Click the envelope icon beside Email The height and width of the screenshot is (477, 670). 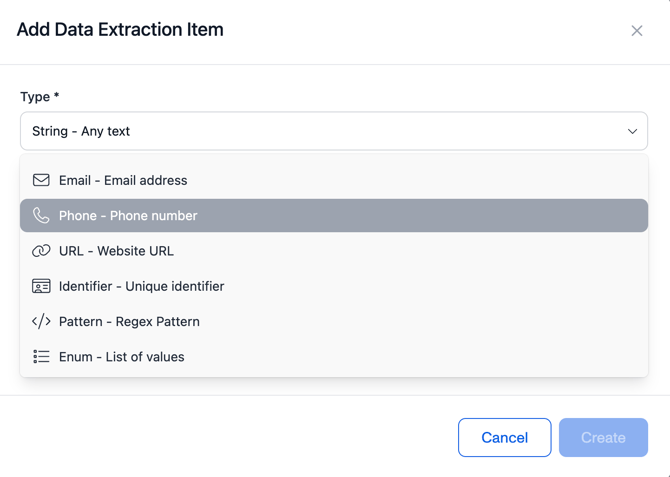[41, 180]
